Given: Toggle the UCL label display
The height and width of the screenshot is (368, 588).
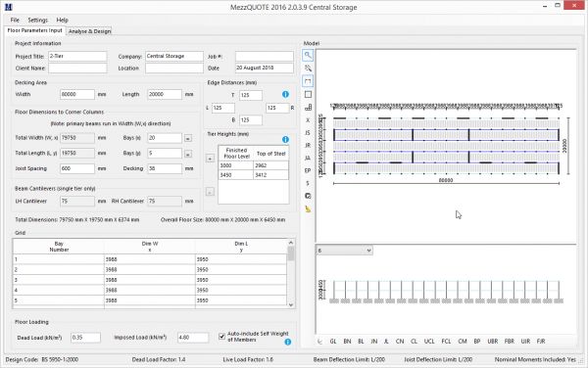Looking at the screenshot, I should coord(429,342).
